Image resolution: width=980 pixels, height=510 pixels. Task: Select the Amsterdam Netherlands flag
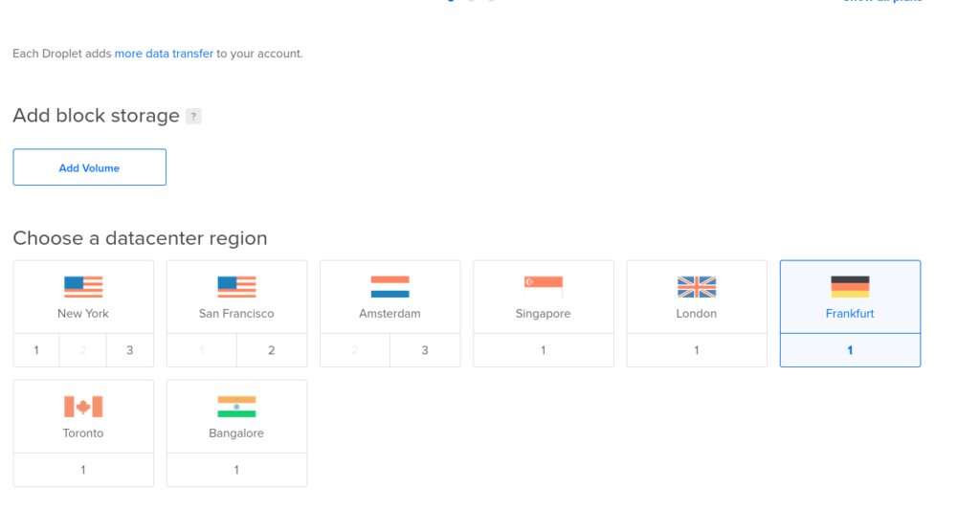pyautogui.click(x=390, y=287)
